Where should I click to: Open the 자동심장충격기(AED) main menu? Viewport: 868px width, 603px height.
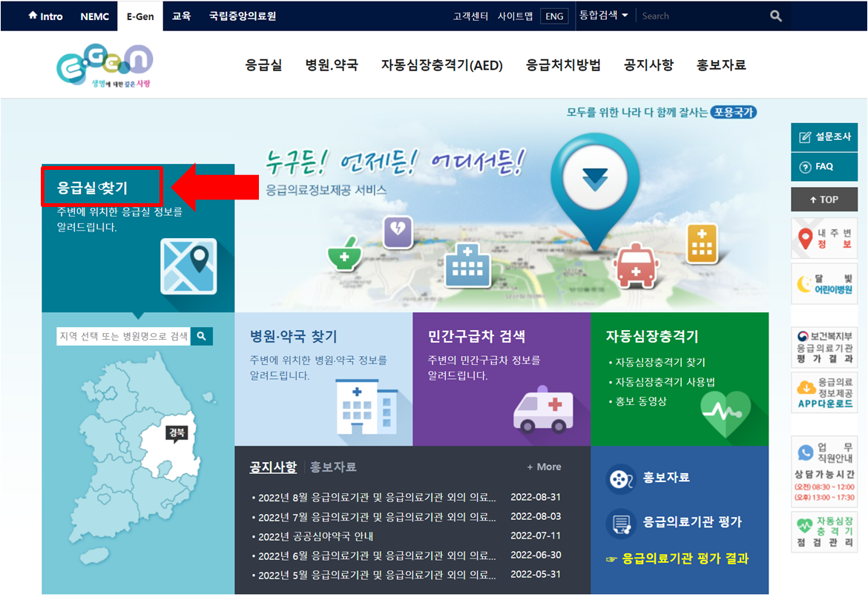click(x=441, y=65)
